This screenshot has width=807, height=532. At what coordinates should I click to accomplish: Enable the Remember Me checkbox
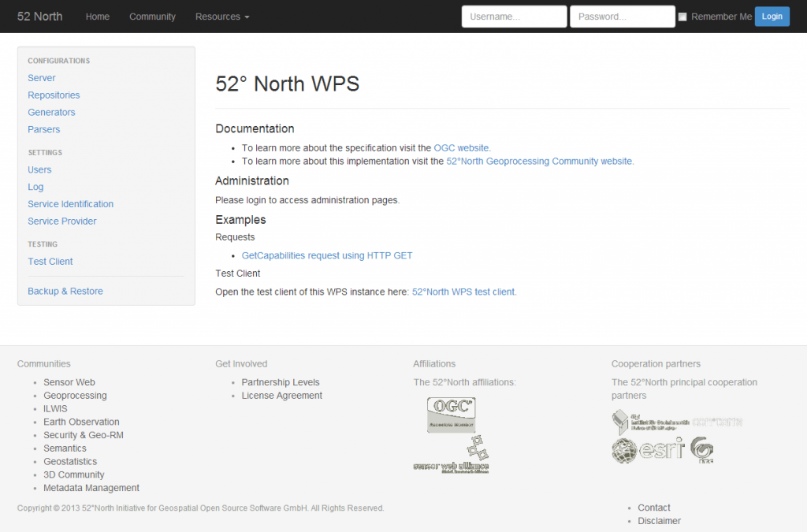[681, 16]
